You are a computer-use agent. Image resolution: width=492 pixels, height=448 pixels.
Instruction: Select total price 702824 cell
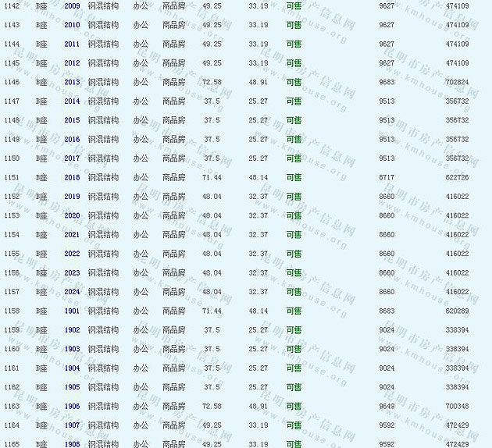(457, 82)
